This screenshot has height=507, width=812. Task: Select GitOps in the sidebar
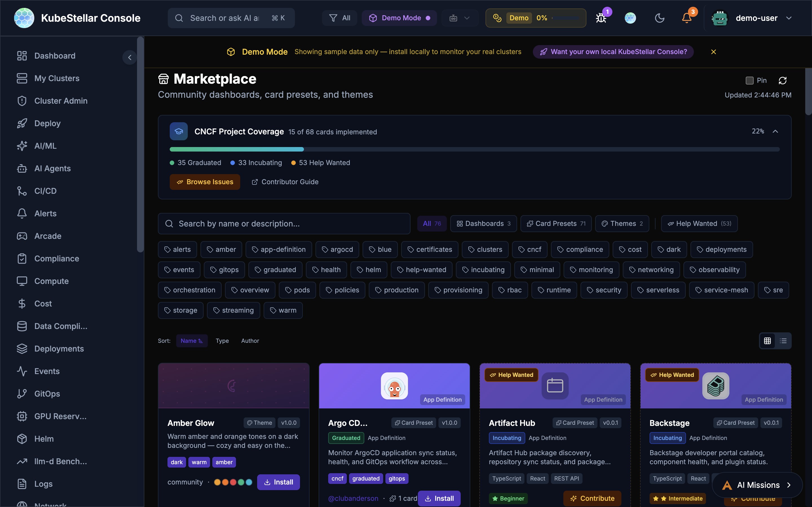(x=47, y=394)
